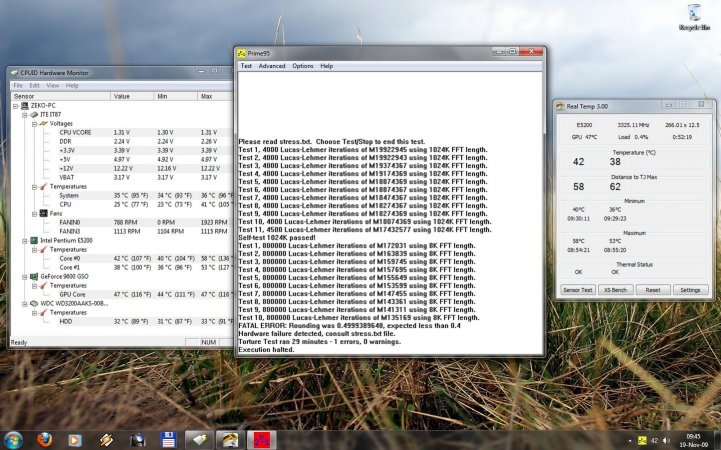Click the Reset button in Real Temp
Viewport: 721px width, 450px height.
click(652, 290)
